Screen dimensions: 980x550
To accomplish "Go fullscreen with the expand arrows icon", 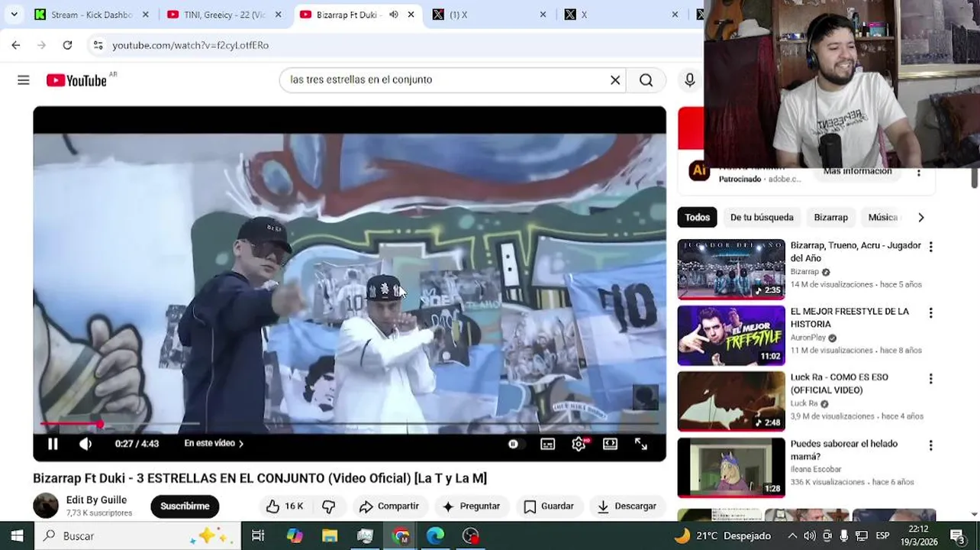I will click(641, 444).
